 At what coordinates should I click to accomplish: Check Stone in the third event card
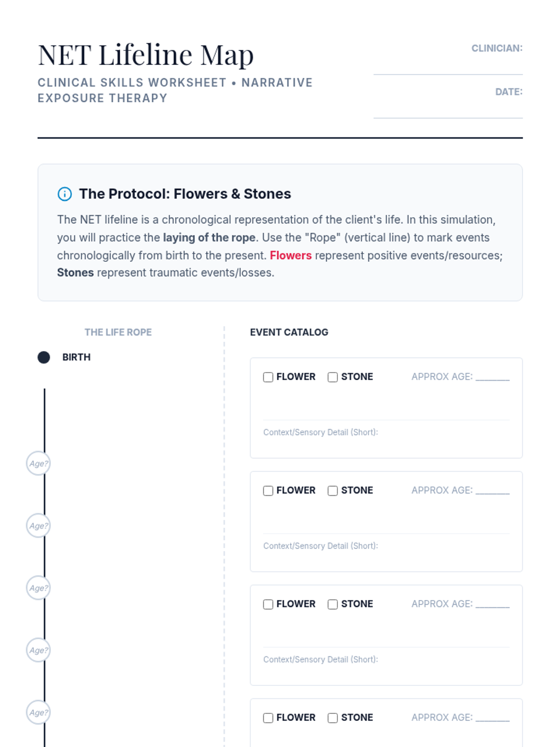[x=333, y=604]
